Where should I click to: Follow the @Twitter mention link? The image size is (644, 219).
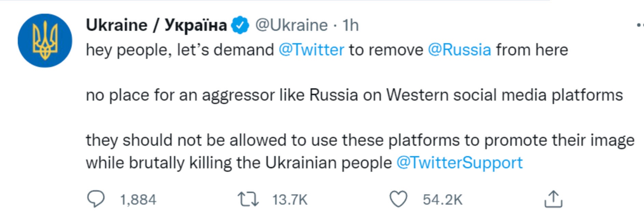coord(311,50)
